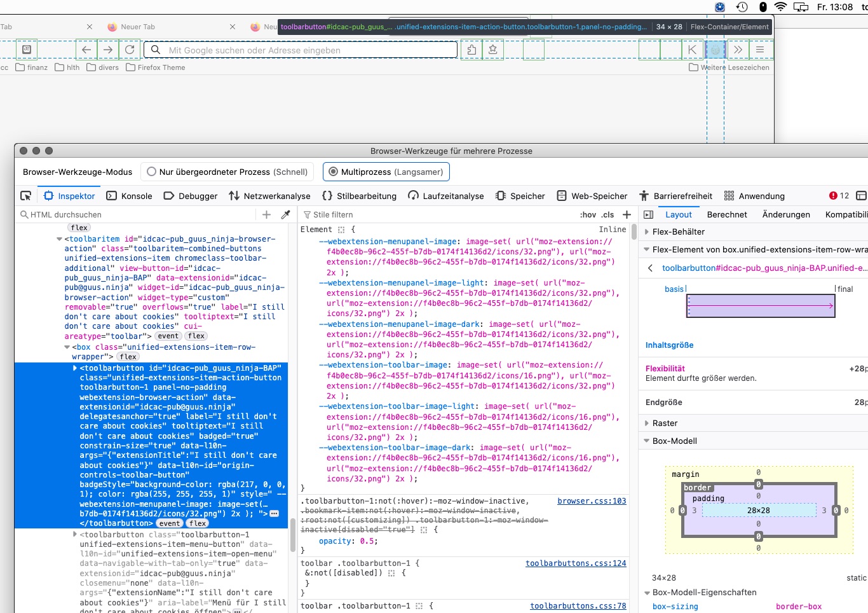Screen dimensions: 868x613
Task: Select 'Nur übergeordneter Prozess' radio option
Action: tap(151, 172)
